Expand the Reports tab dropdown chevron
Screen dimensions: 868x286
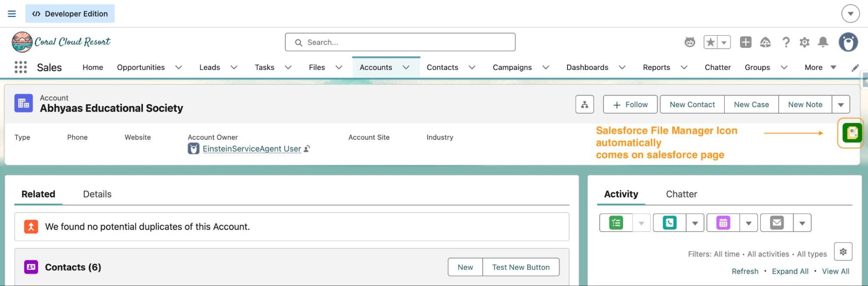click(684, 67)
